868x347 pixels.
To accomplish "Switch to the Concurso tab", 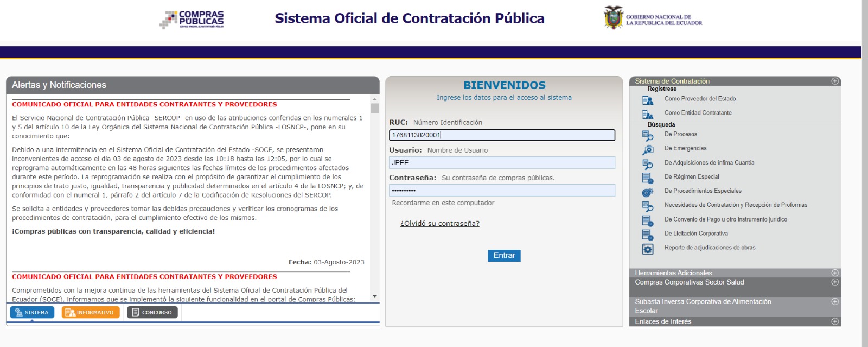I will coord(152,312).
